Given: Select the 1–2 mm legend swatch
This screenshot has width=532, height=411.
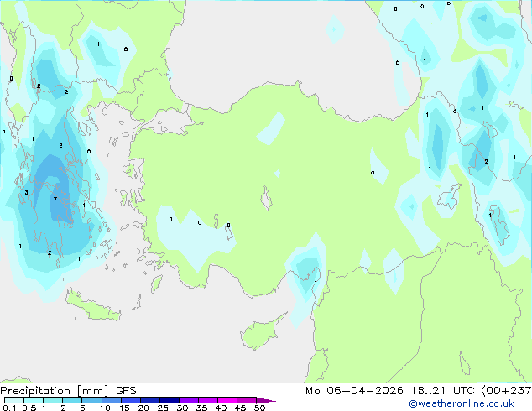Looking at the screenshot, I should [x=53, y=400].
